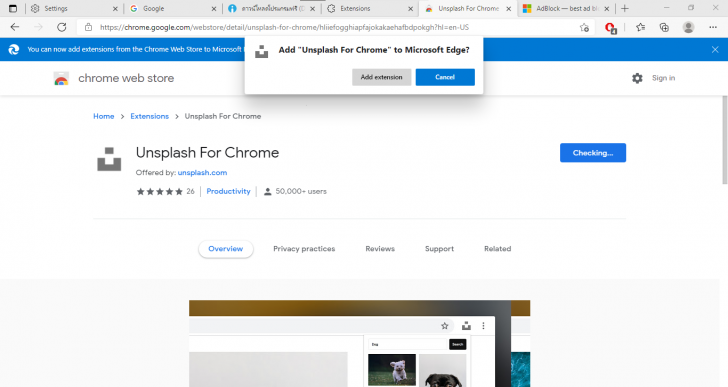This screenshot has width=728, height=387.
Task: Cancel the add extension dialog
Action: click(x=445, y=77)
